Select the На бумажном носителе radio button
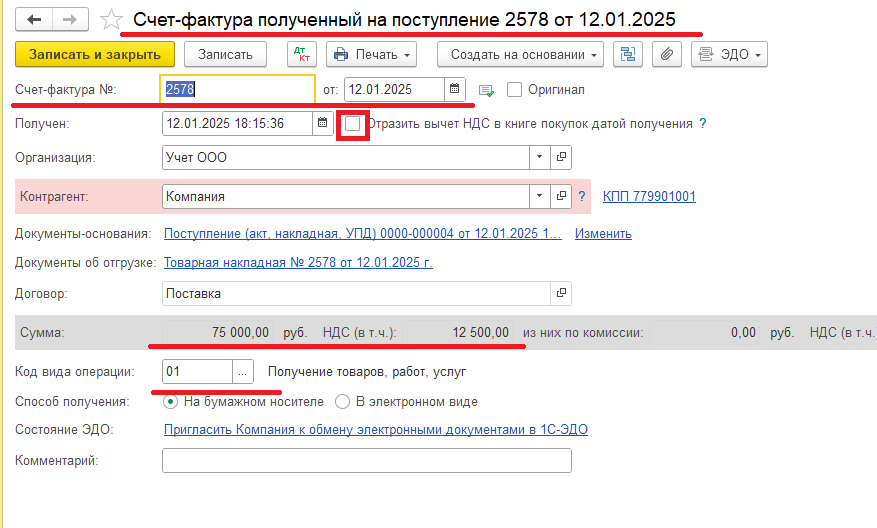Screen dimensions: 877x528 coord(171,402)
